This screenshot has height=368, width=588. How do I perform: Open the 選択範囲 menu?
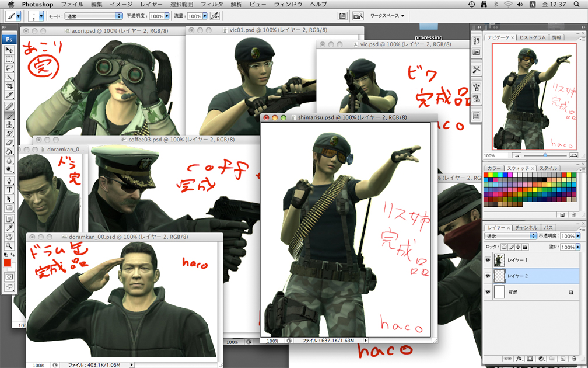(181, 4)
